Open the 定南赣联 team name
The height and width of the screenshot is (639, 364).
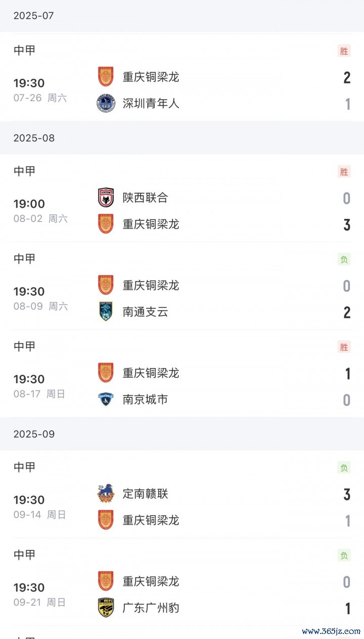click(145, 493)
